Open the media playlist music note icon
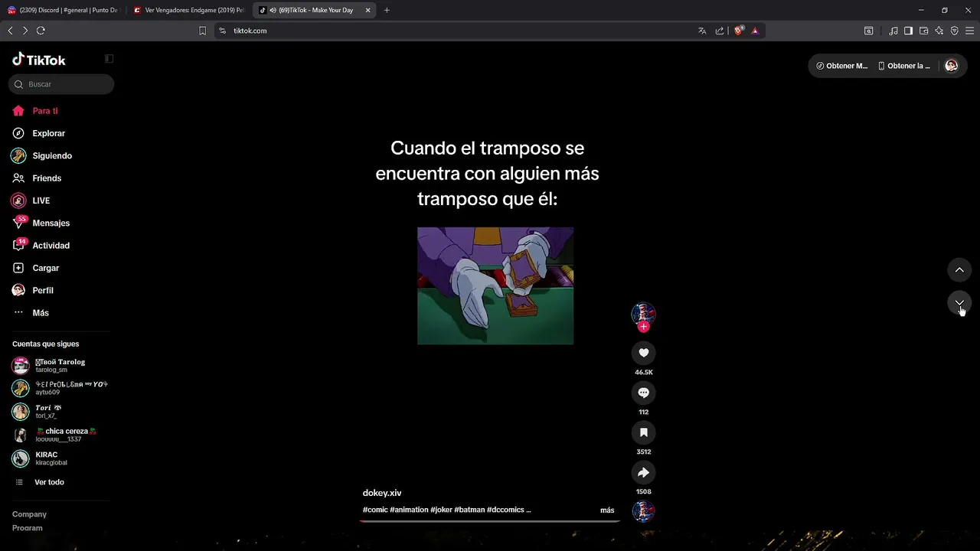The image size is (980, 551). pos(893,31)
